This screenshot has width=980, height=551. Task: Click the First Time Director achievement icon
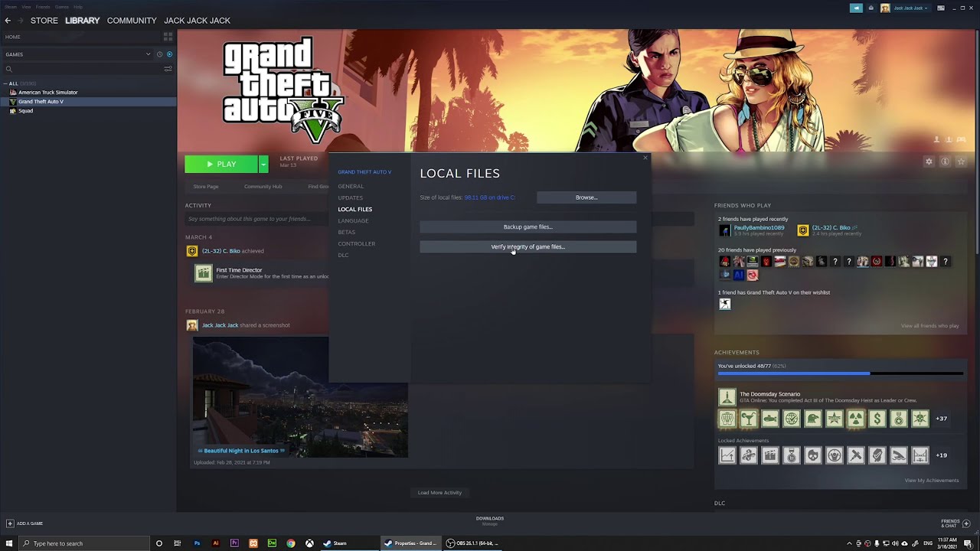pyautogui.click(x=203, y=273)
